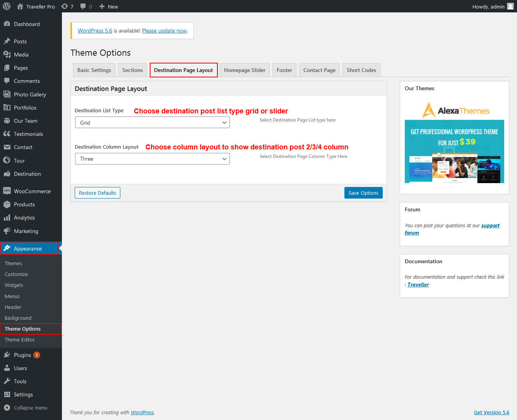517x420 pixels.
Task: Open Theme Editor in Appearance submenu
Action: click(20, 340)
